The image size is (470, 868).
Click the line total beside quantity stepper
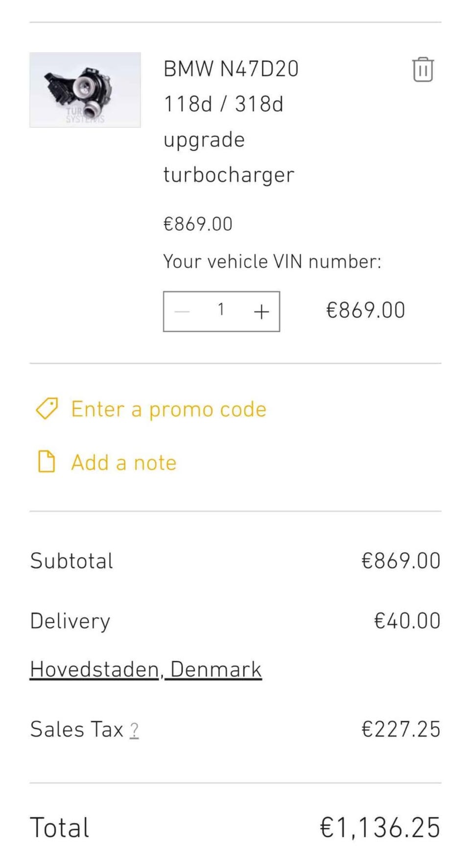pyautogui.click(x=366, y=310)
